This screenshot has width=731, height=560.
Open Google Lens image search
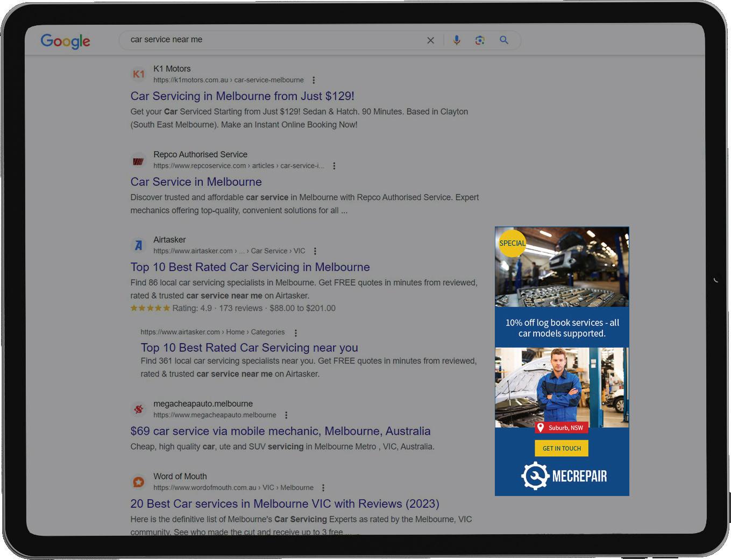[480, 40]
